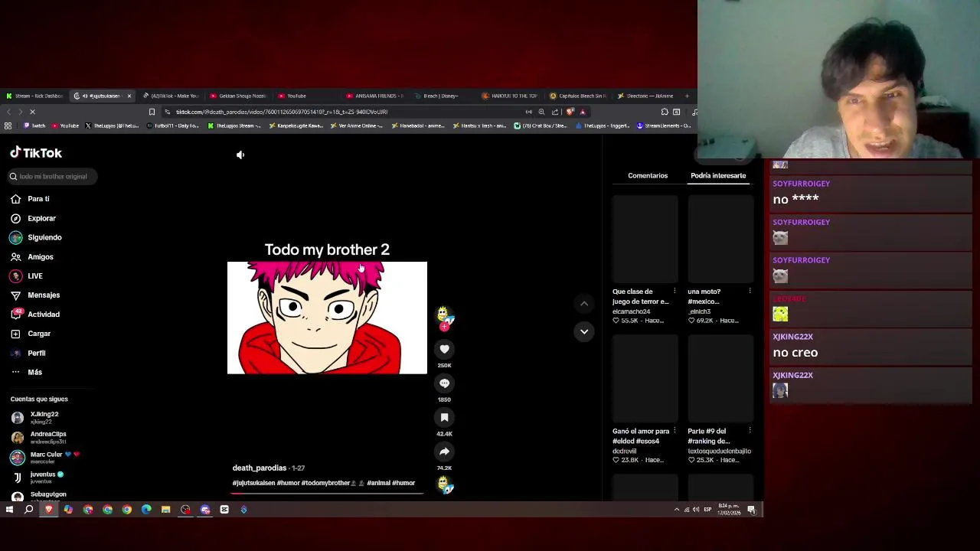Click the Todo my brother 2 video frame

[x=327, y=318]
